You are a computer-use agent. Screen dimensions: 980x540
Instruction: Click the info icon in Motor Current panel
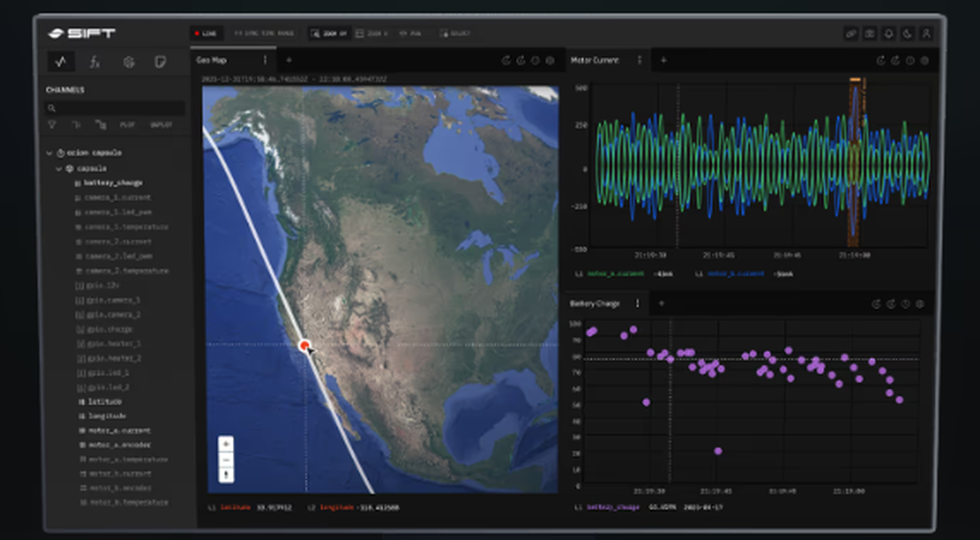[910, 61]
